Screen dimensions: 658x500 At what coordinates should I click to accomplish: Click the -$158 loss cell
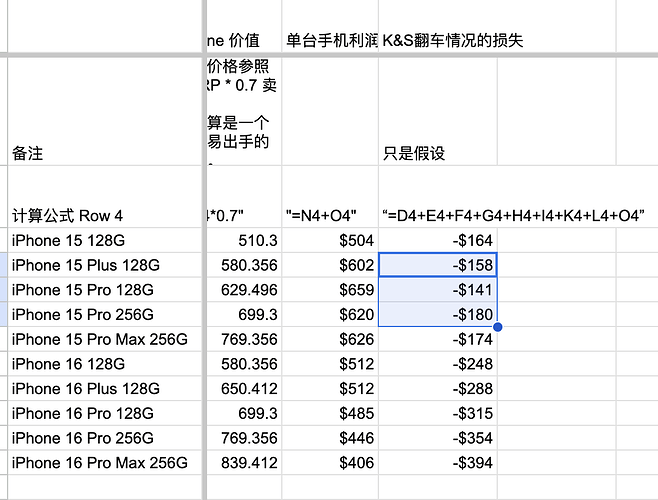point(438,265)
